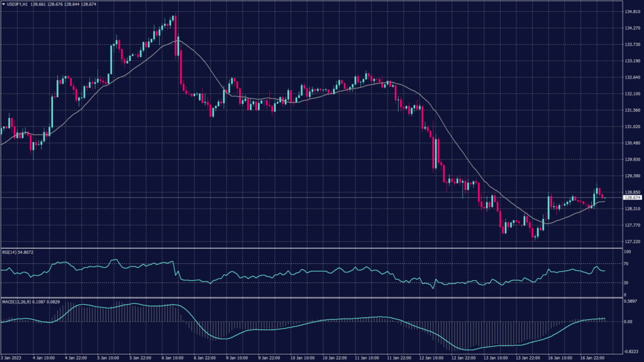
Task: Click the USDJPY,H1 chart title text
Action: [x=19, y=5]
